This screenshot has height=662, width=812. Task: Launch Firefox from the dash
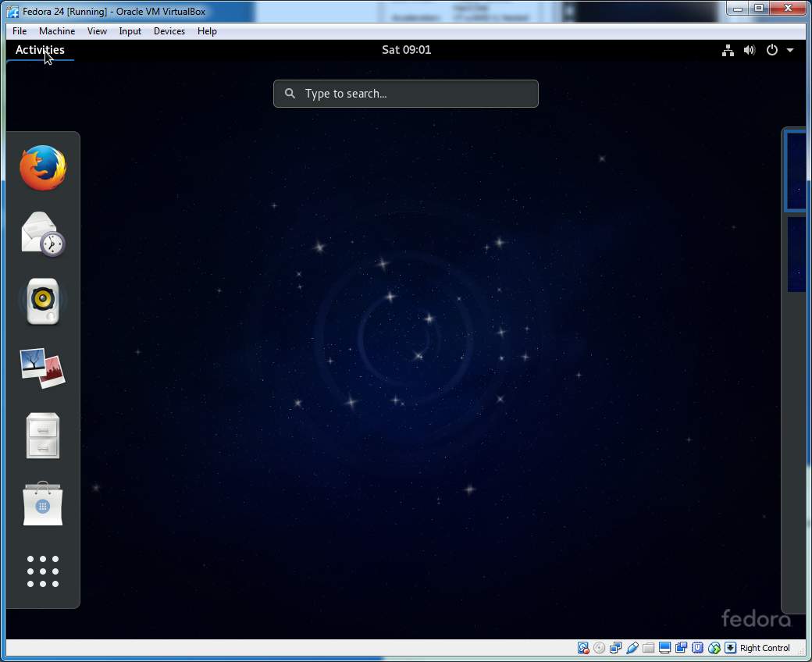43,168
